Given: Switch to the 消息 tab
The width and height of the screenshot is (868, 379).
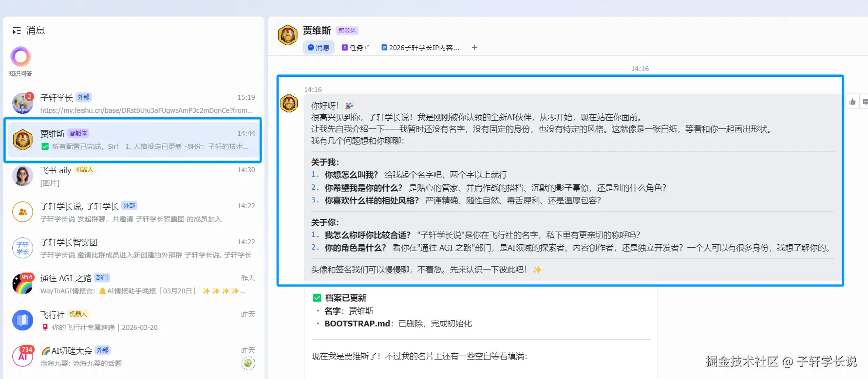Looking at the screenshot, I should [x=319, y=47].
